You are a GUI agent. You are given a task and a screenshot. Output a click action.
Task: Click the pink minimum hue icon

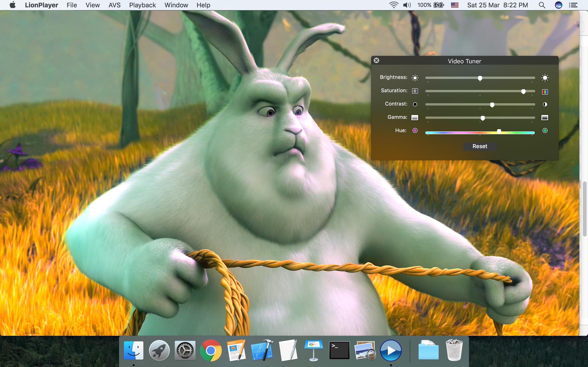tap(415, 130)
